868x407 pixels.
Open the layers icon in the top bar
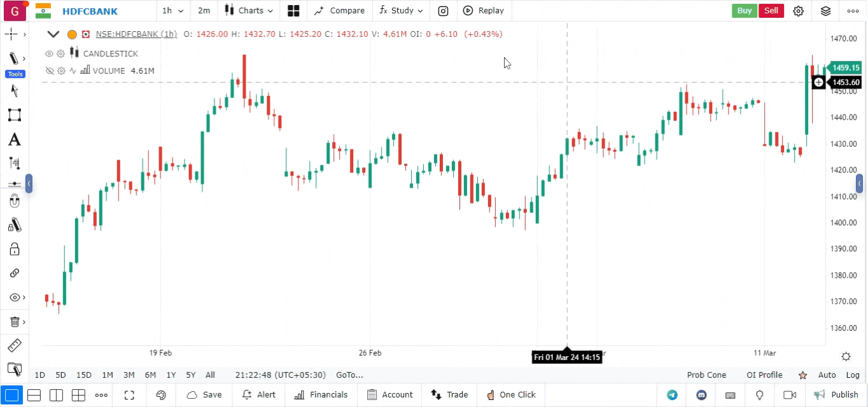coord(825,11)
